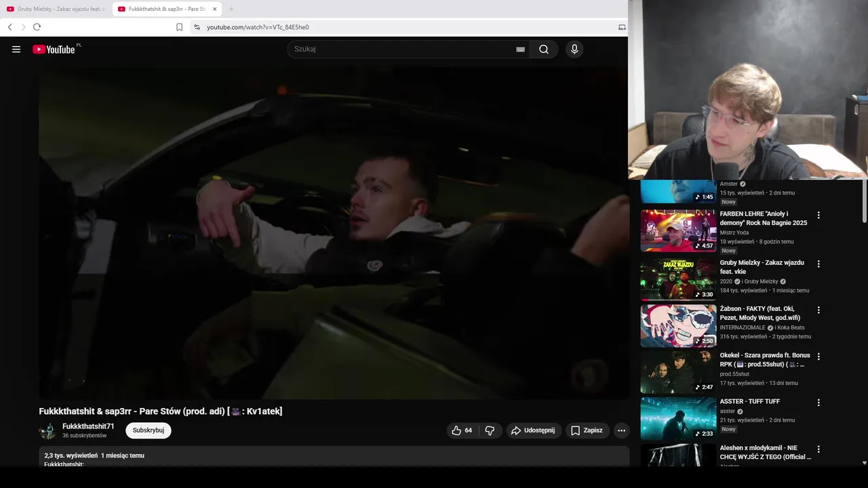Start voice search with the microphone
The height and width of the screenshot is (488, 868).
point(574,49)
